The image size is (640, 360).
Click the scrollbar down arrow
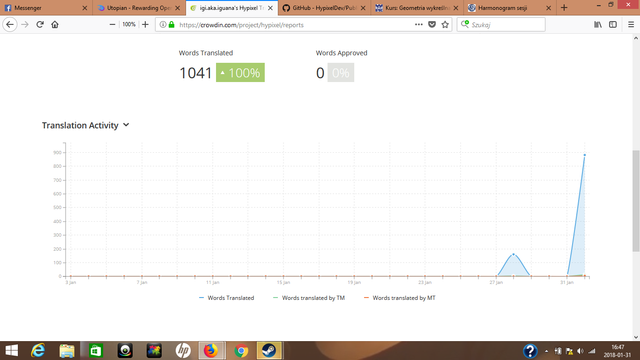[636, 337]
